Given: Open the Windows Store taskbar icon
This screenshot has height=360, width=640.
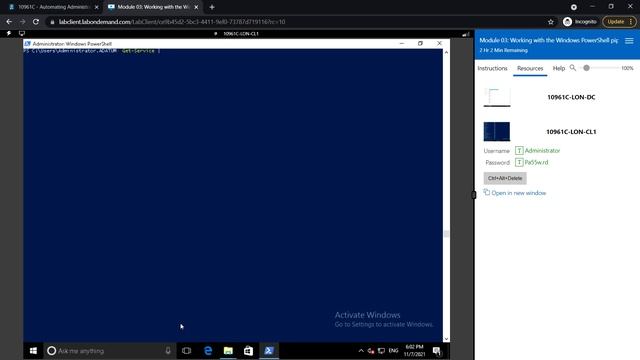Looking at the screenshot, I should pyautogui.click(x=248, y=351).
